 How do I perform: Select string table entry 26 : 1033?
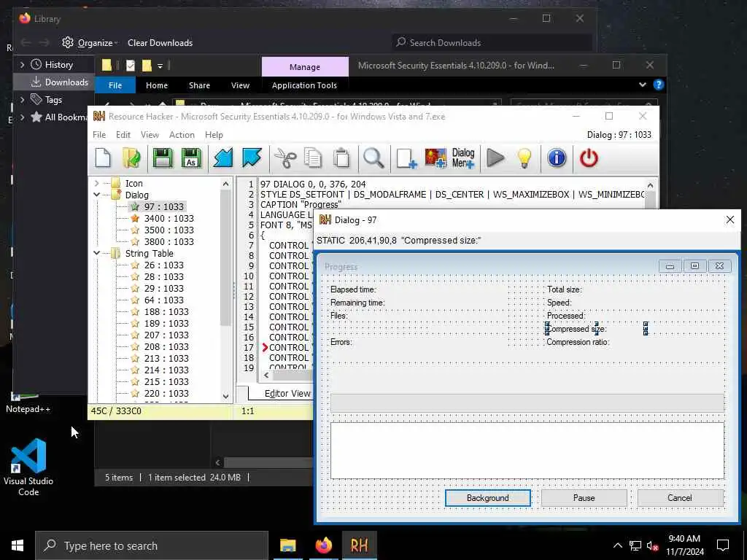point(163,265)
